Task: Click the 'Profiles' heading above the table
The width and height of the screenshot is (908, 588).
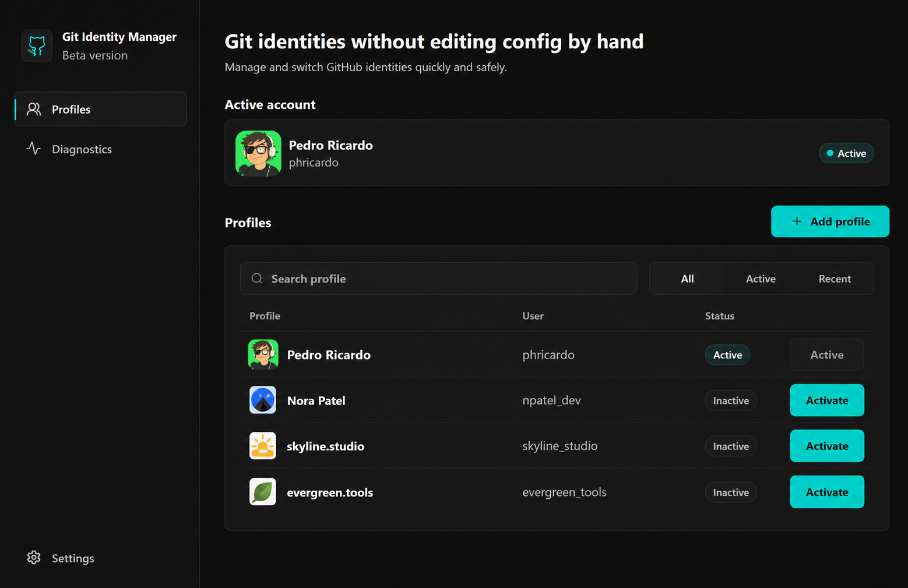Action: 248,223
